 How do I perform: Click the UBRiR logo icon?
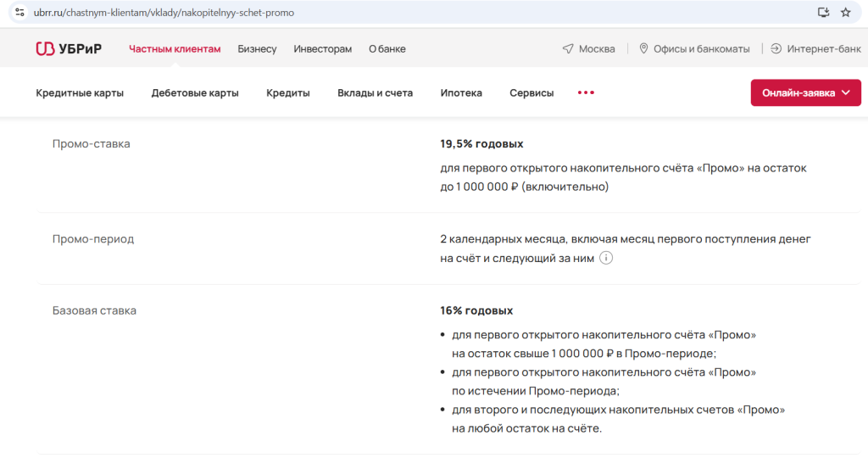coord(45,48)
